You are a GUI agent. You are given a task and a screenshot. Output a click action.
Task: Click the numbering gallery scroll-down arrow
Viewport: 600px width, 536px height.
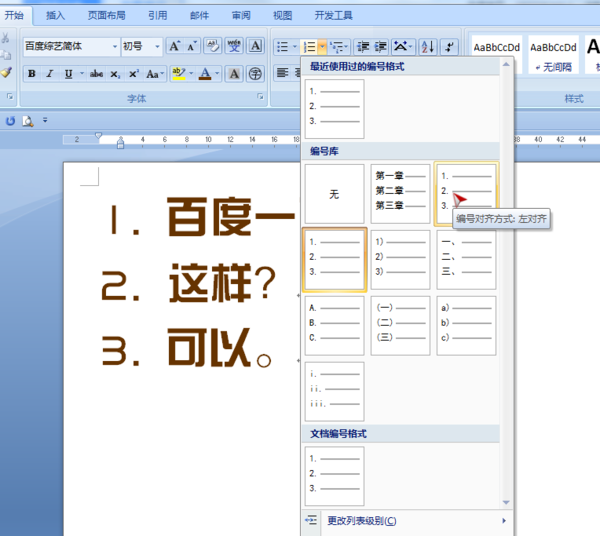coord(506,502)
